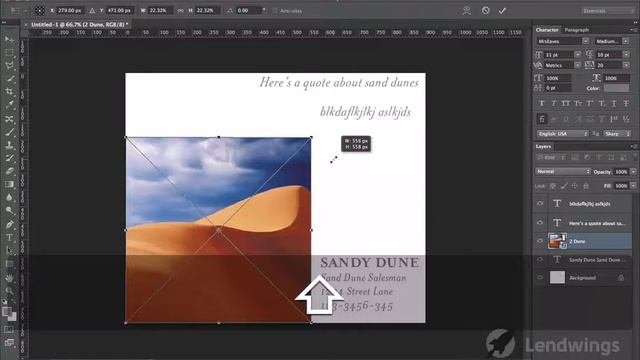Screen dimensions: 640x360
Task: Hide the 2 Dune layer
Action: (540, 241)
